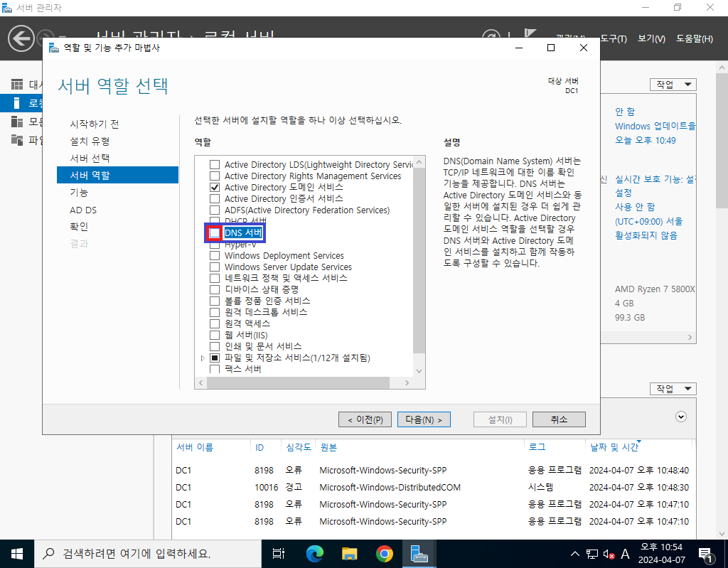This screenshot has width=728, height=568.
Task: Check 원격 데스크톱 서비스 checkbox
Action: [x=215, y=312]
